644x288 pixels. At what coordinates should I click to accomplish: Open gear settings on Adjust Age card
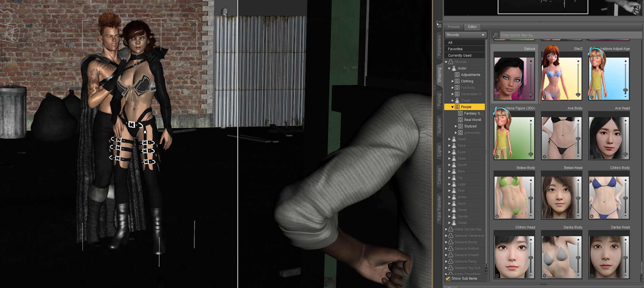pyautogui.click(x=591, y=97)
